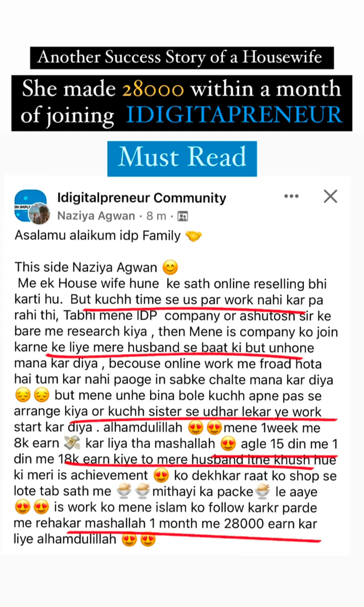Image resolution: width=364 pixels, height=607 pixels.
Task: Click the dessert emoji after mithayi ka packe
Action: click(263, 492)
